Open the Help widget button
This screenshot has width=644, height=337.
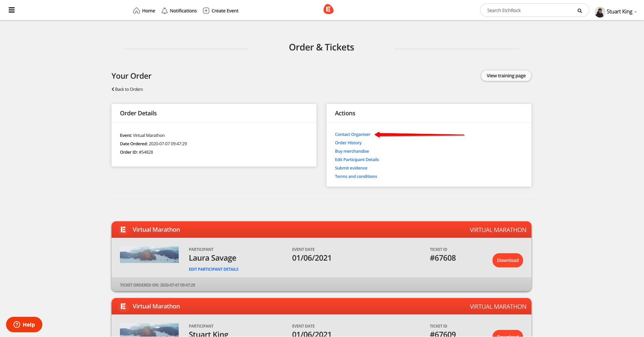[24, 325]
